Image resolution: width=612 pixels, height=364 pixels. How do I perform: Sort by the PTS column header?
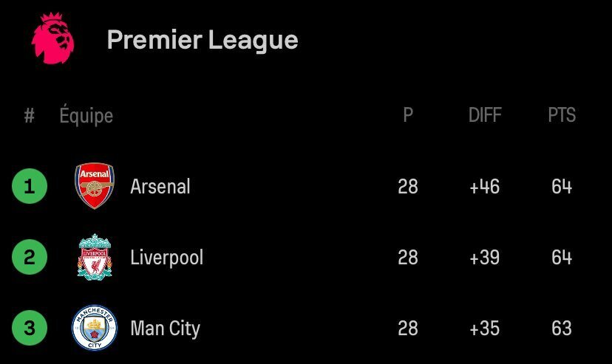[x=562, y=115]
